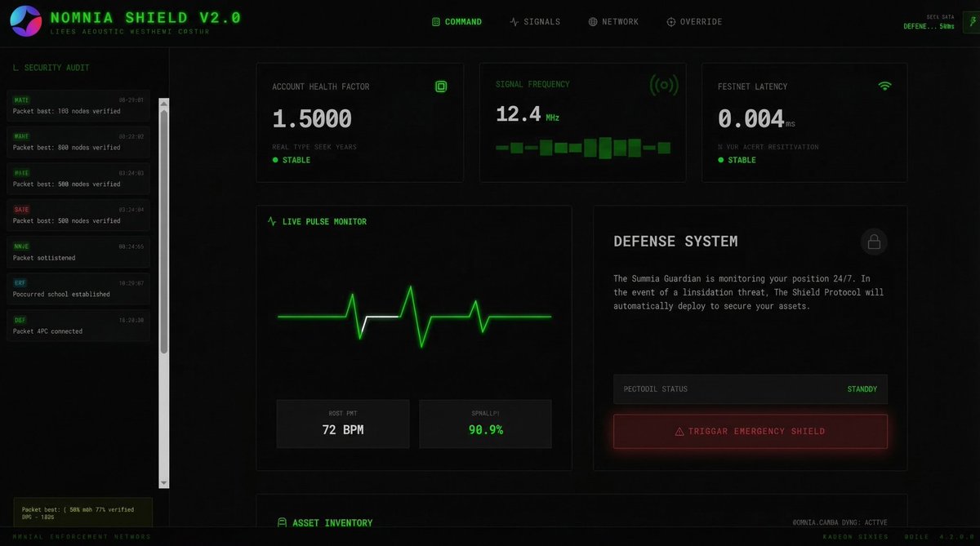Click the Asset Inventory icon

pos(282,522)
